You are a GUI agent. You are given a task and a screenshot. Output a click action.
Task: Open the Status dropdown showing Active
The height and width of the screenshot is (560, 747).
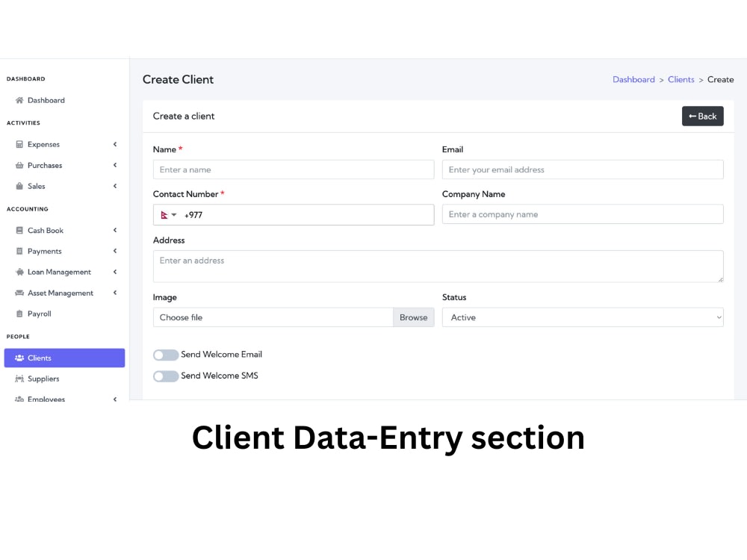pyautogui.click(x=583, y=317)
